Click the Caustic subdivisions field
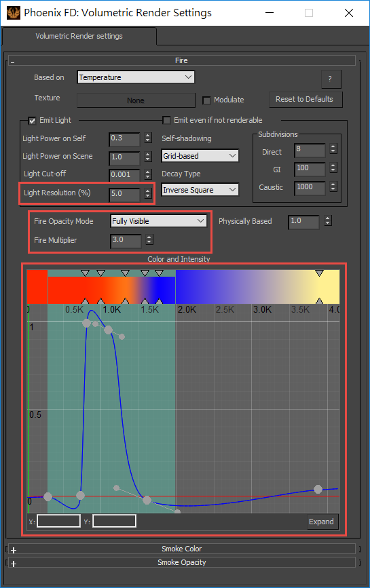The height and width of the screenshot is (588, 370). [310, 187]
